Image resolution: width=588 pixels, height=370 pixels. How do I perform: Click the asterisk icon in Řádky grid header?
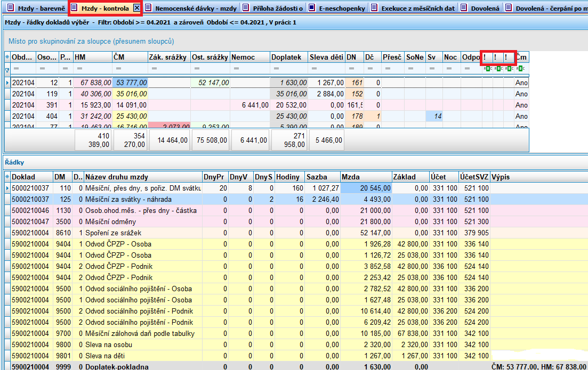[x=7, y=177]
